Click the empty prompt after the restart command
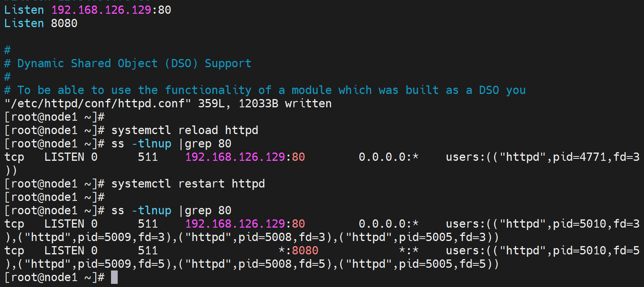This screenshot has width=644, height=287. point(54,197)
